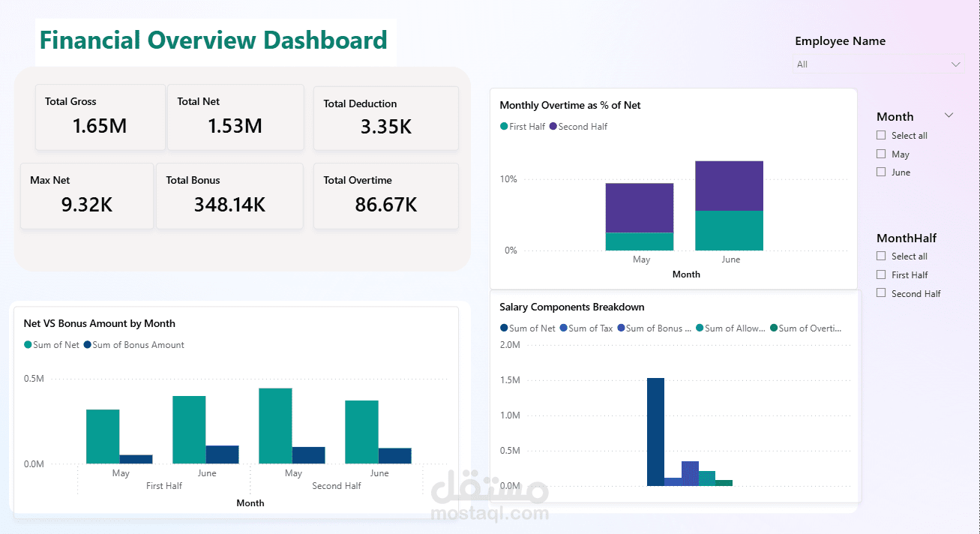980x534 pixels.
Task: Select the Total Deduction card
Action: point(385,118)
